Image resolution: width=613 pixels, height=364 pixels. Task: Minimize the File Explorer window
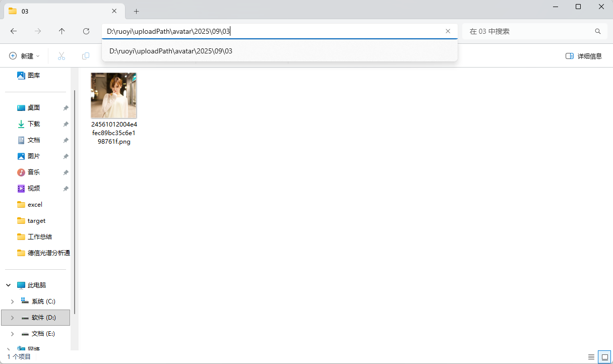point(555,7)
